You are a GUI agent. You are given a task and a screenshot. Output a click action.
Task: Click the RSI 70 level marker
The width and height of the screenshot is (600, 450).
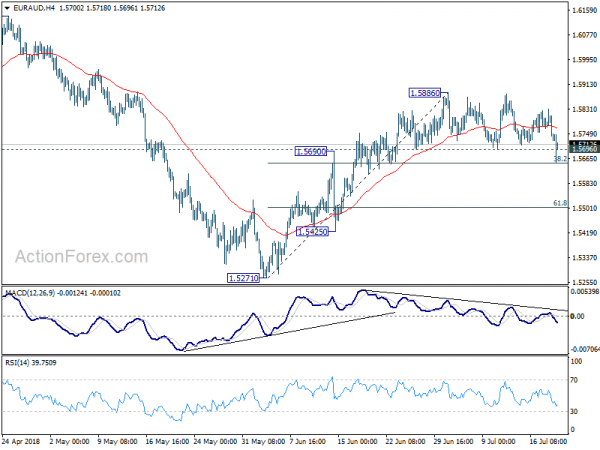[x=574, y=380]
